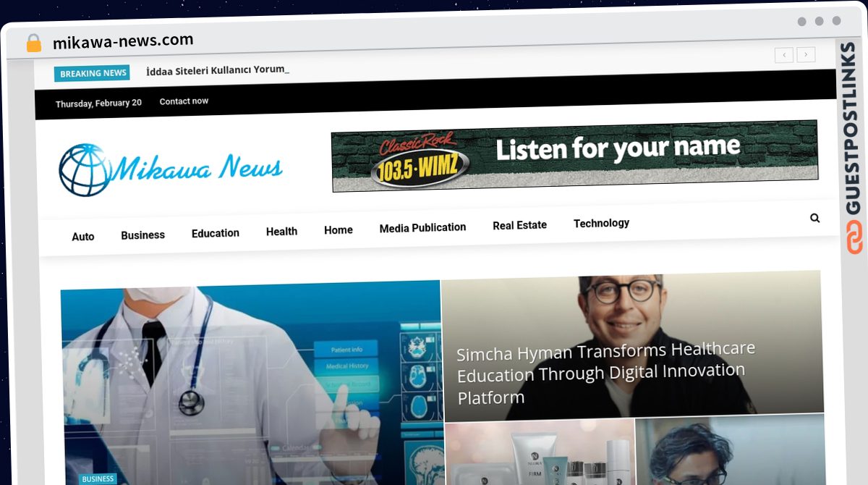Open the man with glasses article thumbnail

point(730,450)
